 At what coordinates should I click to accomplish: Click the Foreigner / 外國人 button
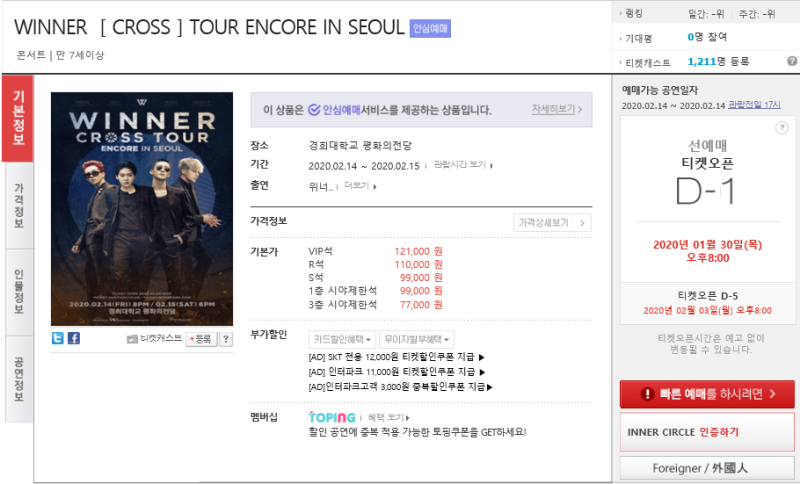(x=707, y=468)
